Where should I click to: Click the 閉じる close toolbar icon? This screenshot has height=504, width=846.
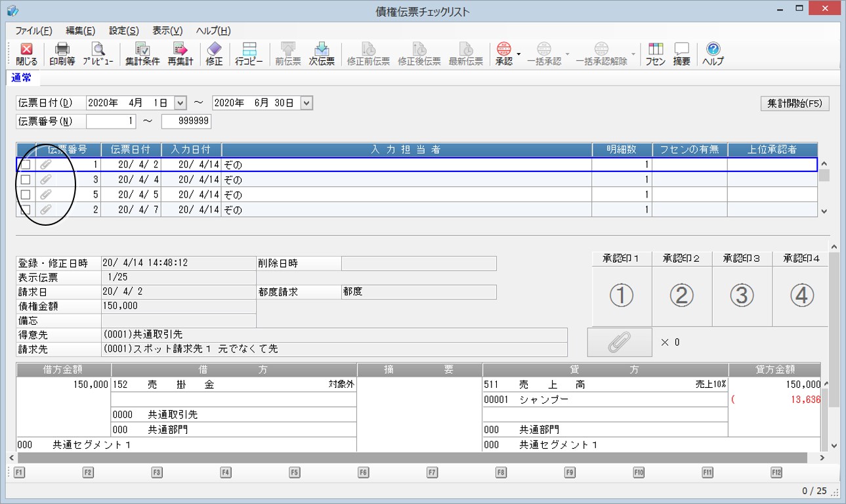(26, 54)
